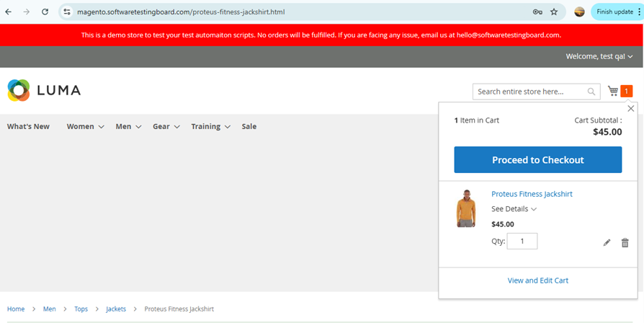Open the Sale menu item

click(x=249, y=126)
